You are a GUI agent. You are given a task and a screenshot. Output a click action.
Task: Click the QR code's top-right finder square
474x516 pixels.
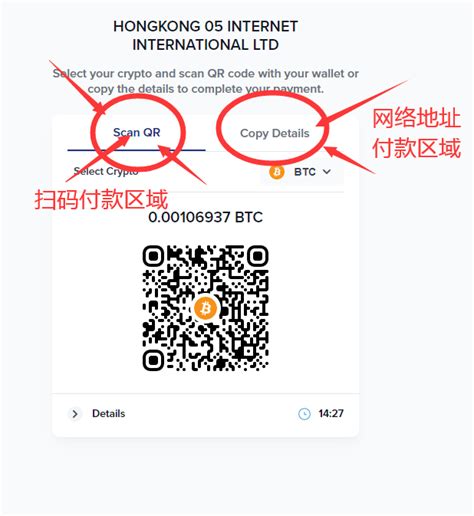[258, 256]
